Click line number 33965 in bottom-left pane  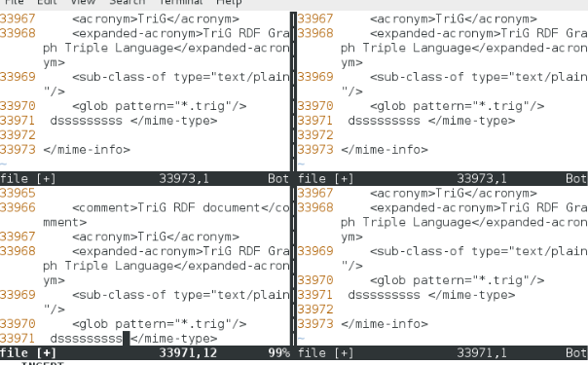tap(18, 193)
